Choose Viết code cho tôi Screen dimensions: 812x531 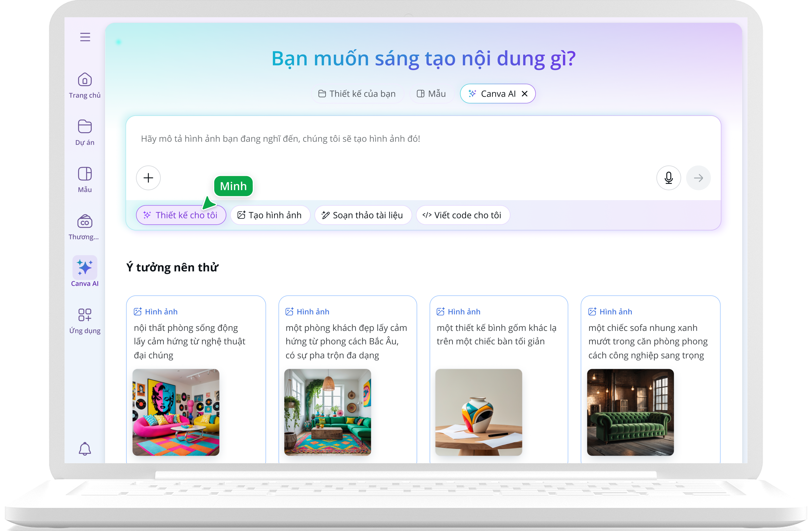click(x=463, y=215)
